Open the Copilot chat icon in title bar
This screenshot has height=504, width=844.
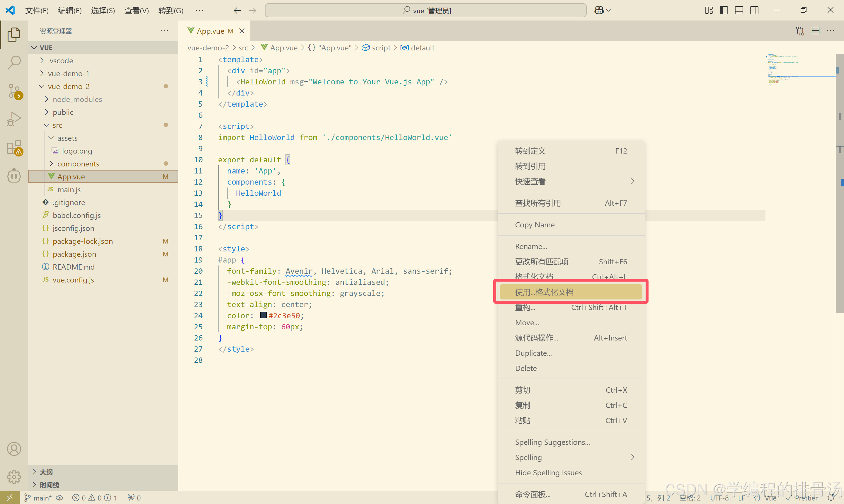click(599, 11)
